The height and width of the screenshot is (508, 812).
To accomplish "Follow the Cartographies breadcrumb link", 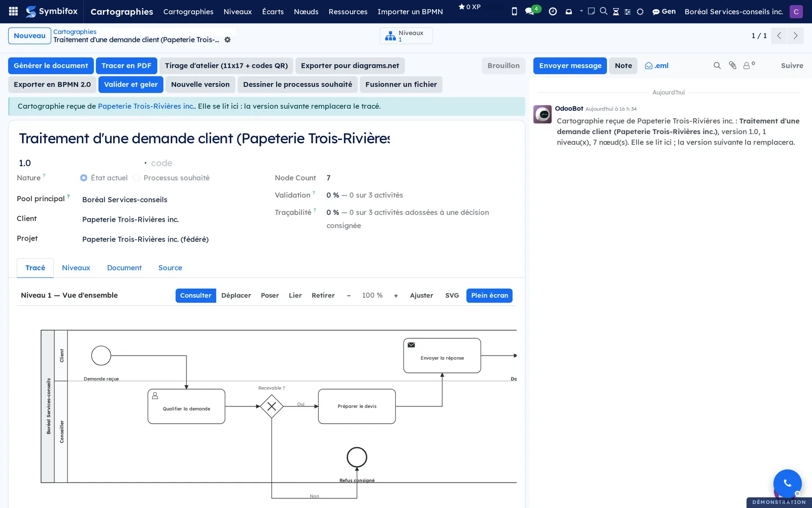I will click(x=75, y=31).
